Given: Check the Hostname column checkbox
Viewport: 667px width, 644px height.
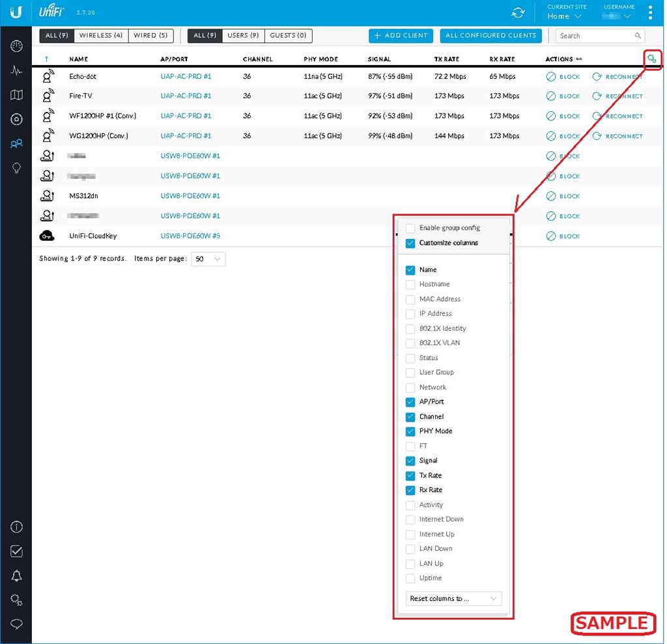Looking at the screenshot, I should tap(410, 284).
